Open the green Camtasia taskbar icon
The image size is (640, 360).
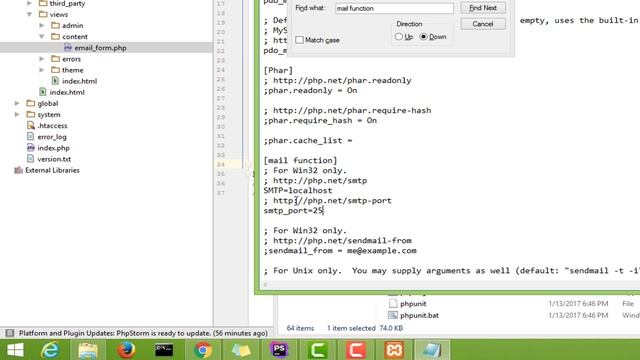(318, 350)
